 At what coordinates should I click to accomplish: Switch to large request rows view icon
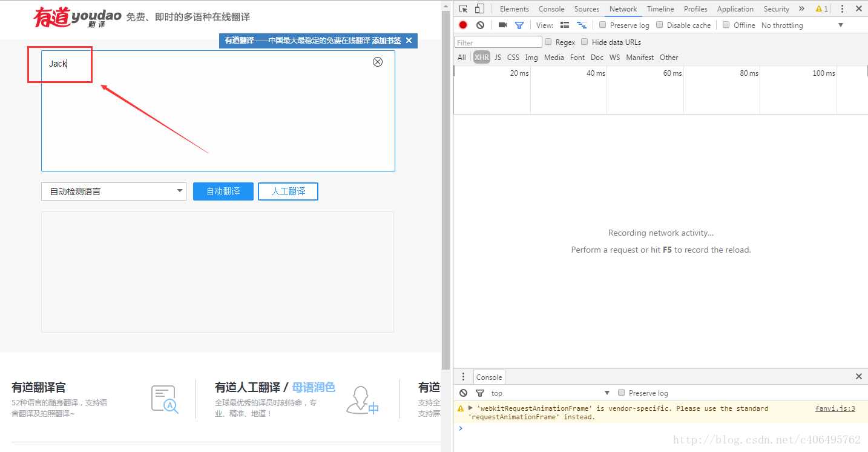click(x=565, y=25)
